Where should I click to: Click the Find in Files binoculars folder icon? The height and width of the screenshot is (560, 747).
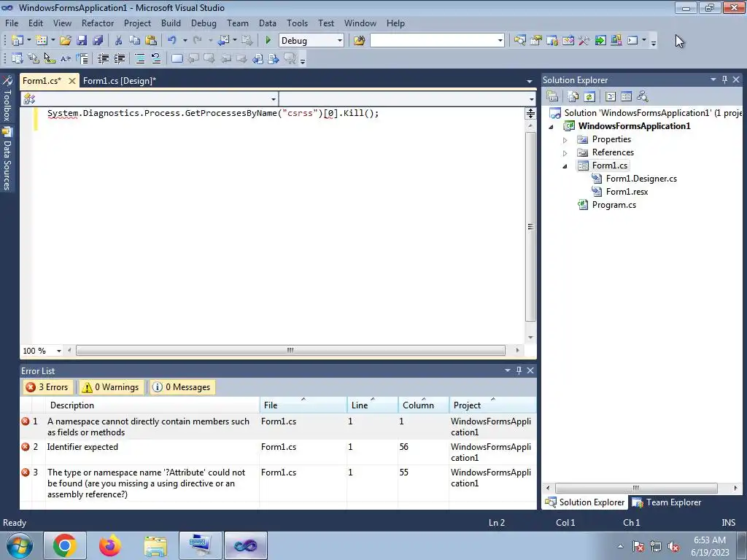[359, 41]
